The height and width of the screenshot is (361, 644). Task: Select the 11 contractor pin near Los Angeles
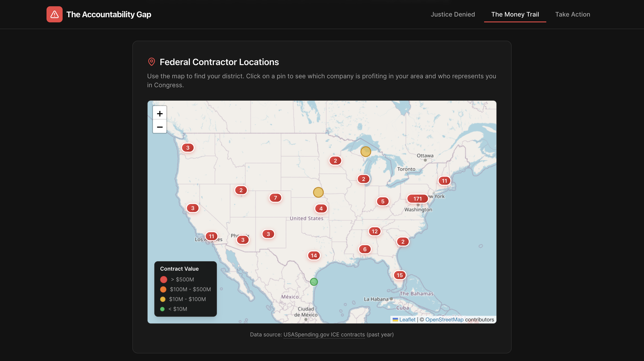click(x=211, y=236)
